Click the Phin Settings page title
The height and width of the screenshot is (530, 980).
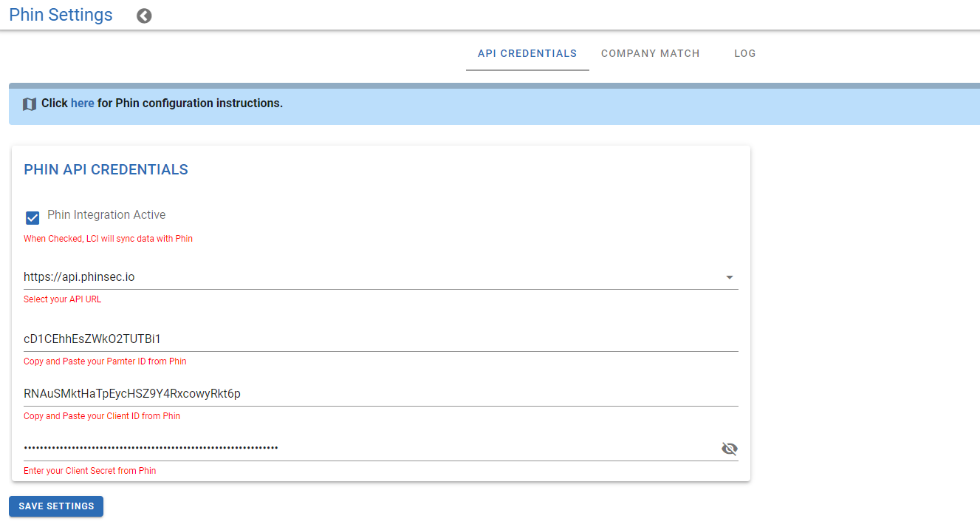[x=61, y=15]
